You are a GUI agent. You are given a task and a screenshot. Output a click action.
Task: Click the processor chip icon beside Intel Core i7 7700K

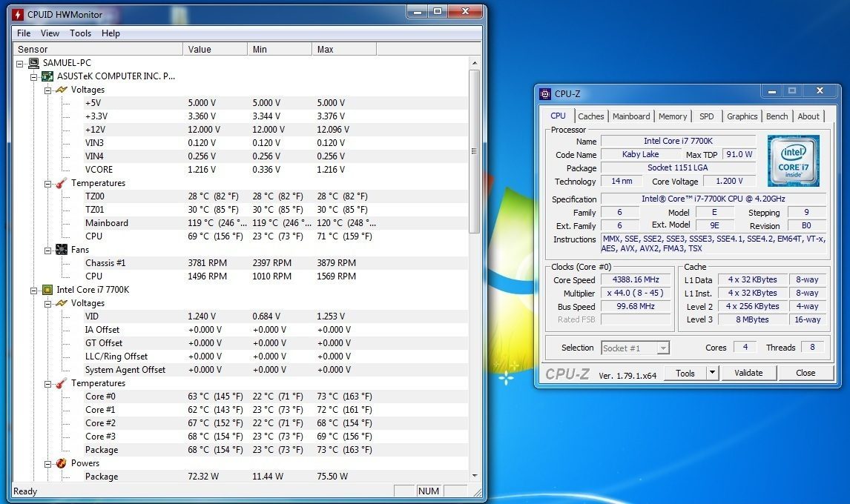click(47, 290)
